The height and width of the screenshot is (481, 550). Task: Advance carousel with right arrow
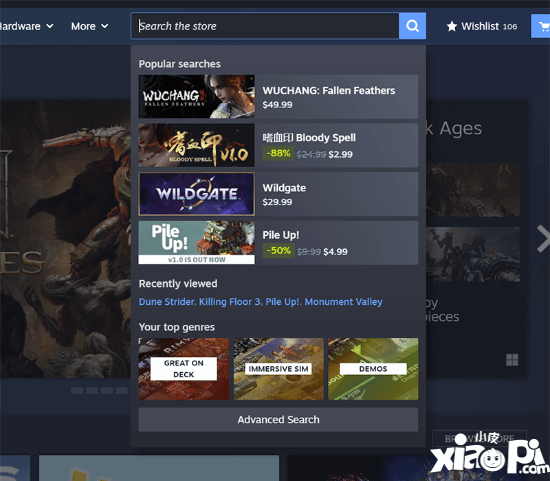point(543,238)
